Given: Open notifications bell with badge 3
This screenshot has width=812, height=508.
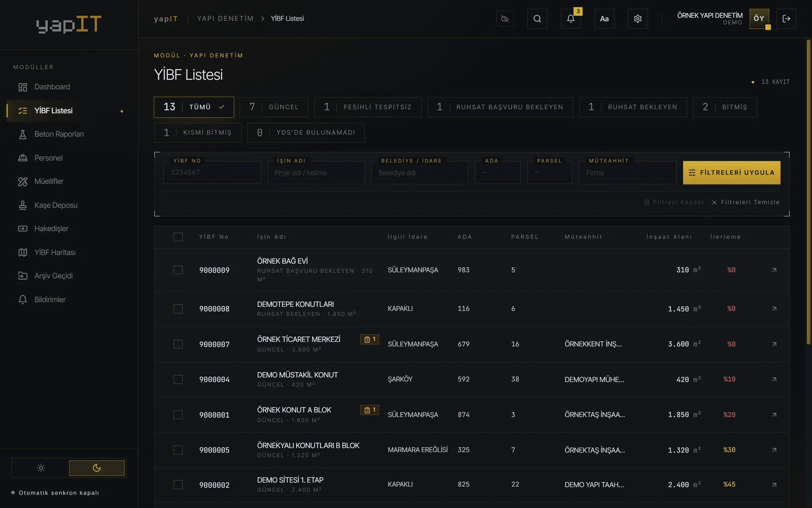Looking at the screenshot, I should [x=570, y=19].
